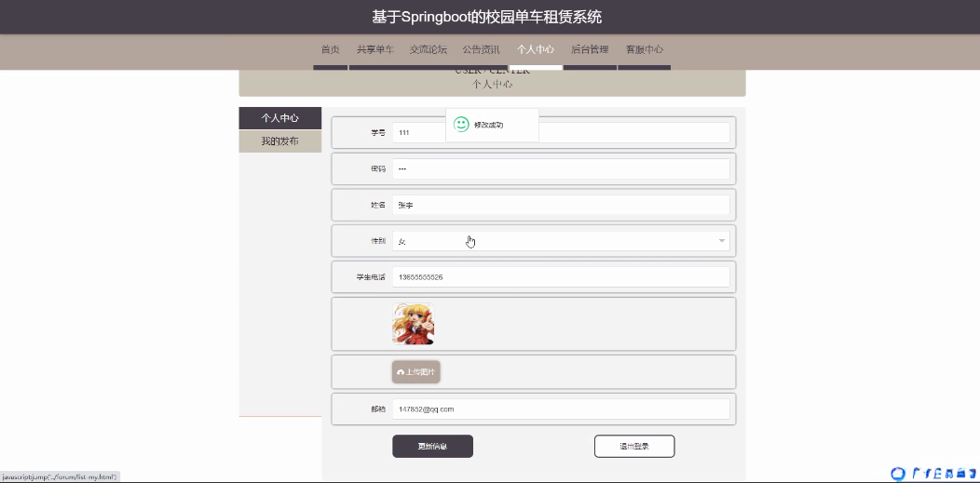Click the 退出登录 logout button
The width and height of the screenshot is (980, 483).
[634, 446]
